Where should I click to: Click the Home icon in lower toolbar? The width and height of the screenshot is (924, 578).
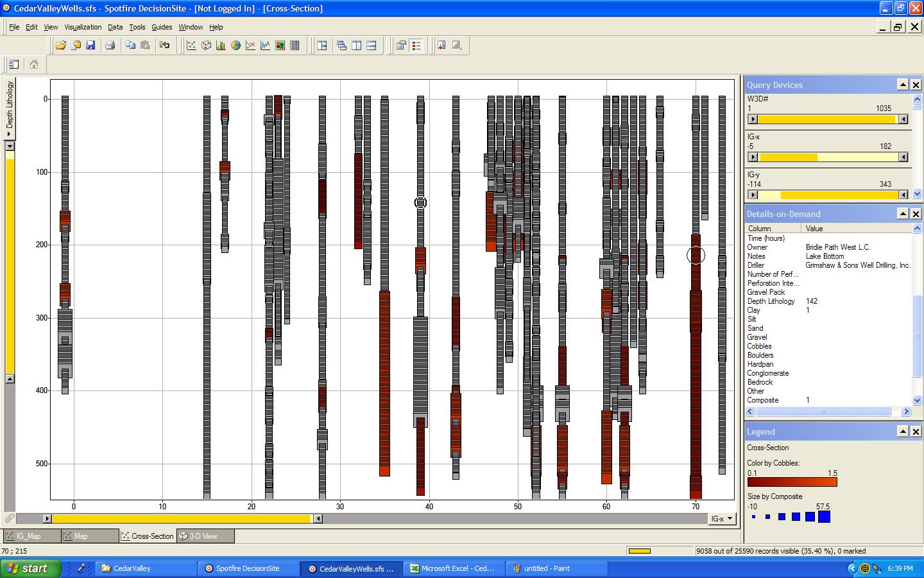(x=34, y=64)
